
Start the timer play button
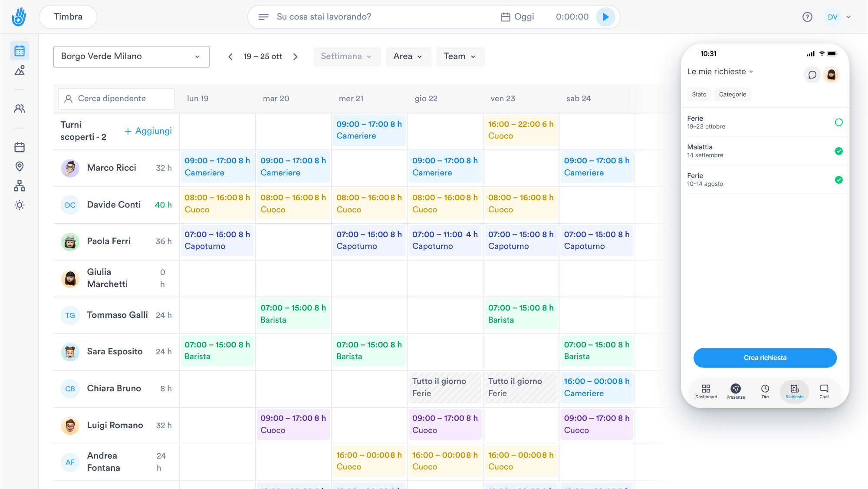[x=605, y=17]
